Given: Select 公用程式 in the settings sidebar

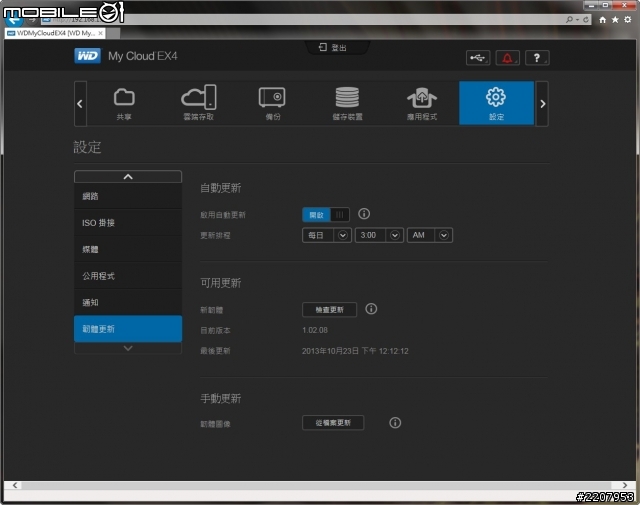Looking at the screenshot, I should point(128,276).
